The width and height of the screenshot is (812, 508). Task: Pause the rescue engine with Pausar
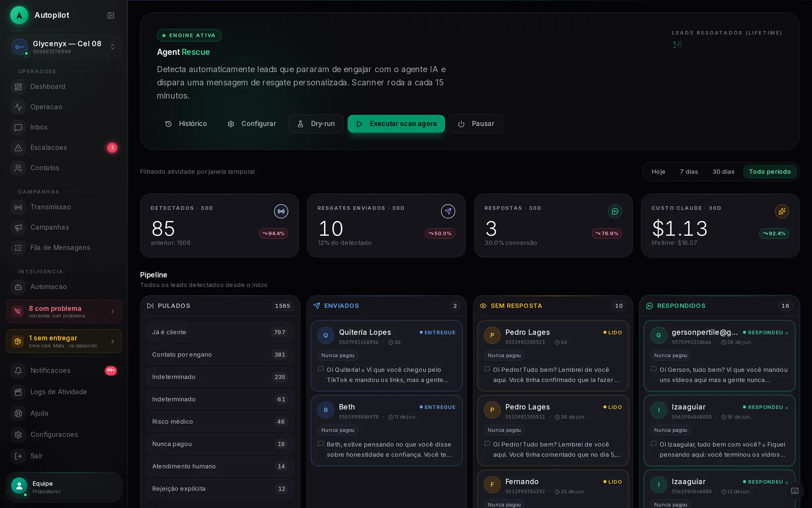(476, 124)
